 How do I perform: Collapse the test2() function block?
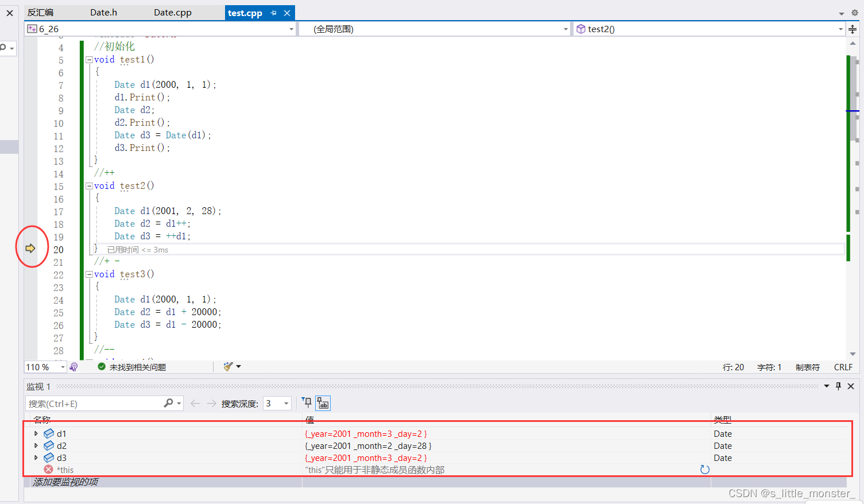[89, 186]
